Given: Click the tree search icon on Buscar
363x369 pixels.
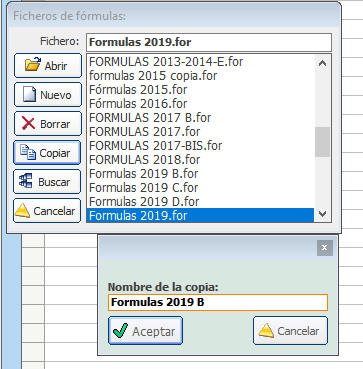Looking at the screenshot, I should 25,181.
